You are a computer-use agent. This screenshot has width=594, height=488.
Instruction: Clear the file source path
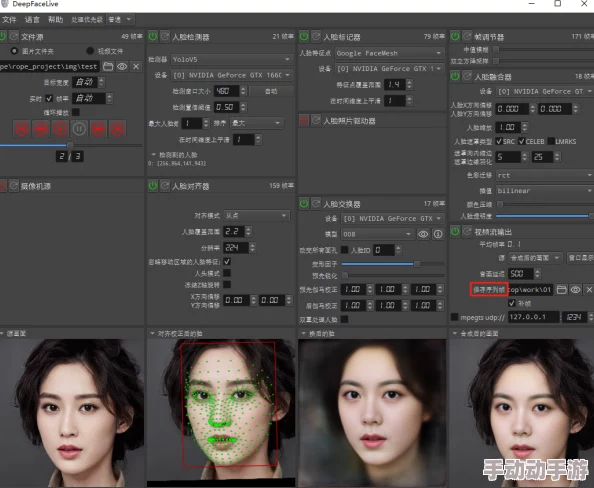(136, 67)
